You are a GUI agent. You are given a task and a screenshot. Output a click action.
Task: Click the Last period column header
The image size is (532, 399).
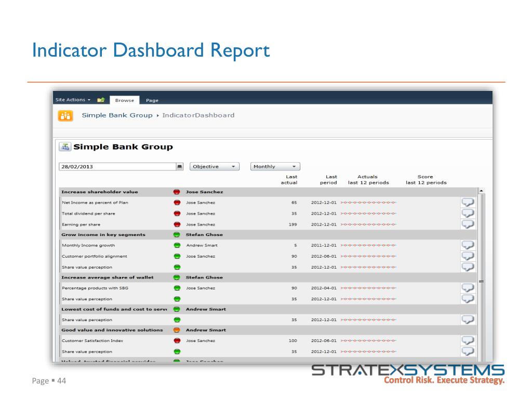coord(329,180)
